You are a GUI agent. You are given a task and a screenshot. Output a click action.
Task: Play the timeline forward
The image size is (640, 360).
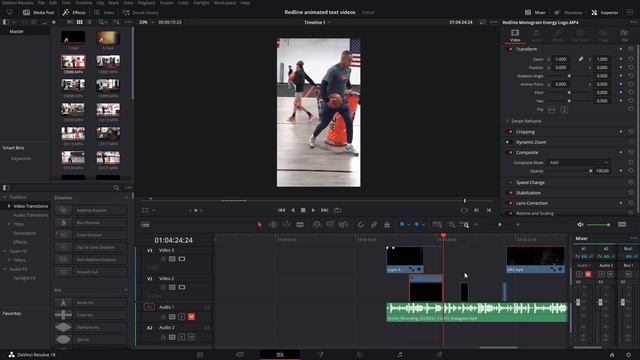point(313,210)
